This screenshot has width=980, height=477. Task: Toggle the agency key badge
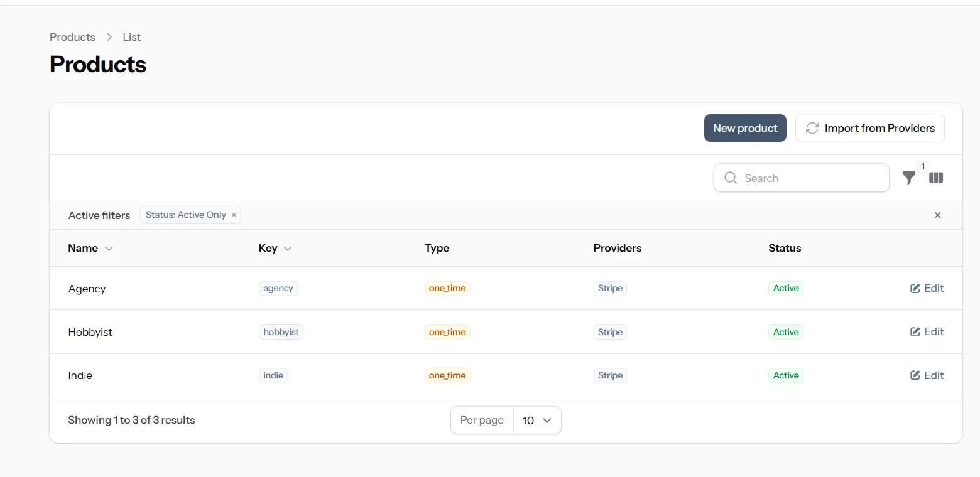[x=278, y=288]
